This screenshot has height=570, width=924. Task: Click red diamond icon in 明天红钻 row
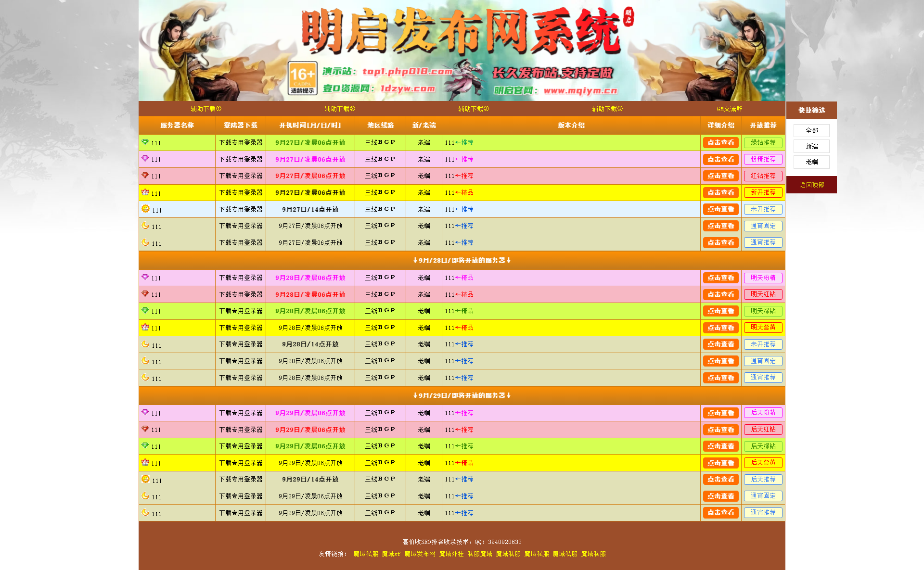145,293
